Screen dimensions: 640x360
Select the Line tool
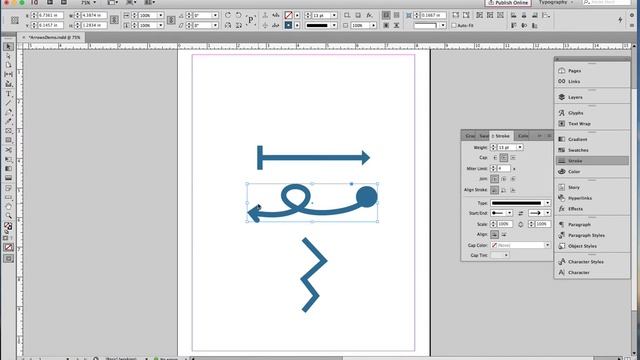click(8, 103)
